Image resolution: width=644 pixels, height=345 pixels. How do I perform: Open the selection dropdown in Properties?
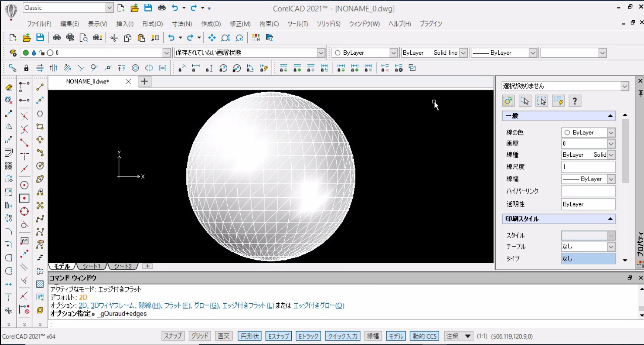[x=625, y=86]
